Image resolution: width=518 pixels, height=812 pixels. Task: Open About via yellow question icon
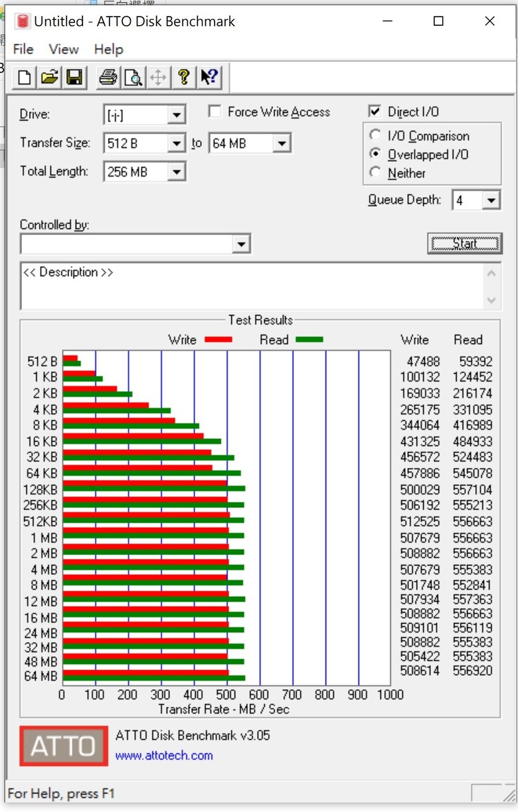(183, 78)
